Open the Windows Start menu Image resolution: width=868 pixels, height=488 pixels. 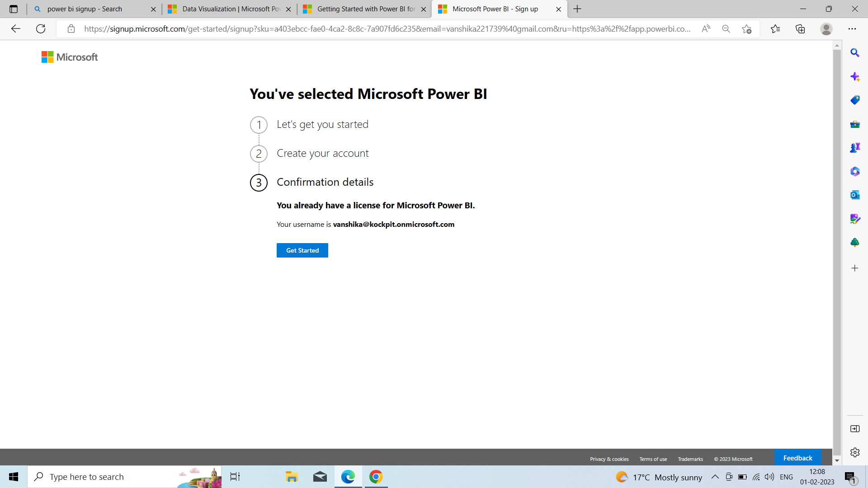pos(14,477)
